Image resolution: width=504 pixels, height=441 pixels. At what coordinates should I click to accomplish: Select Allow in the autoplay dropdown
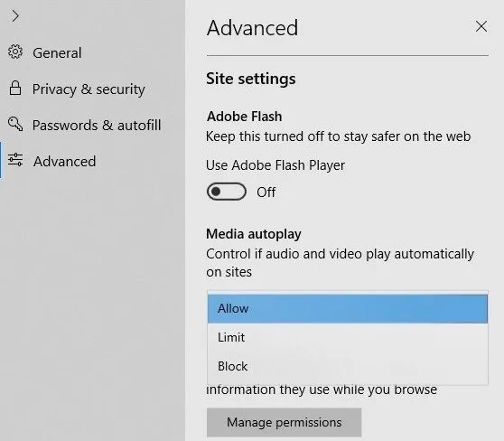(x=348, y=309)
